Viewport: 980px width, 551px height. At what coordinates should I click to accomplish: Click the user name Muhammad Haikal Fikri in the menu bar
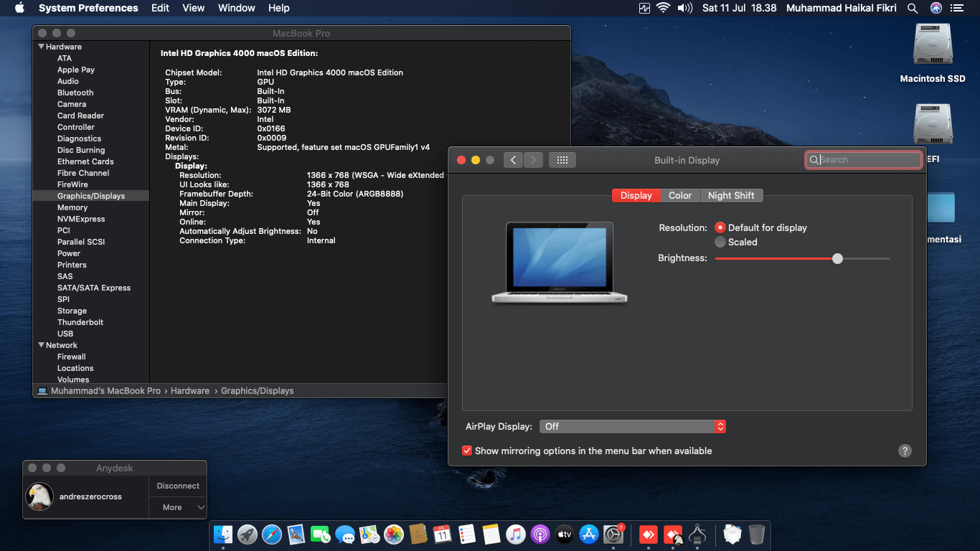pyautogui.click(x=842, y=8)
